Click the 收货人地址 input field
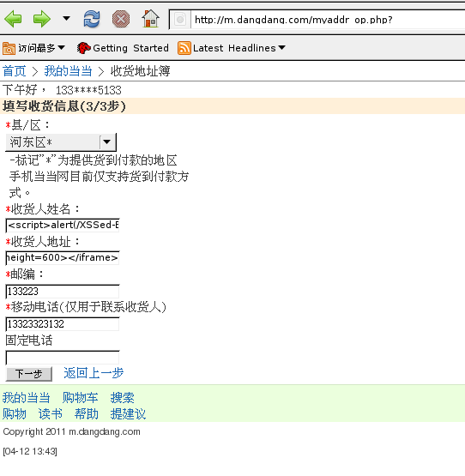Viewport: 465px width, 476px height. pos(63,258)
